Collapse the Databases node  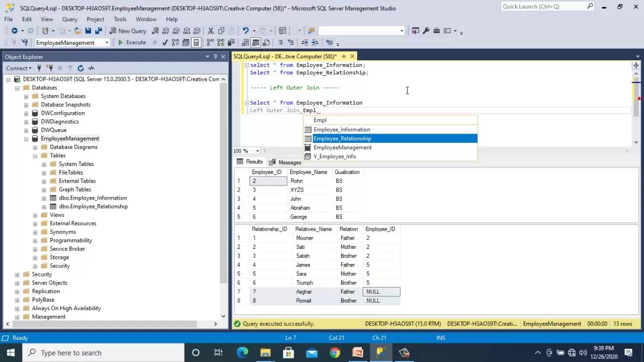(x=17, y=87)
